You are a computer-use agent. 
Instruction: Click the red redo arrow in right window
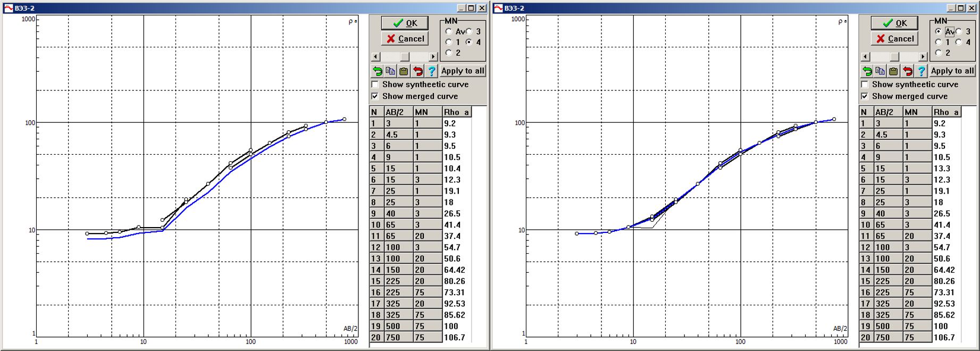click(907, 71)
